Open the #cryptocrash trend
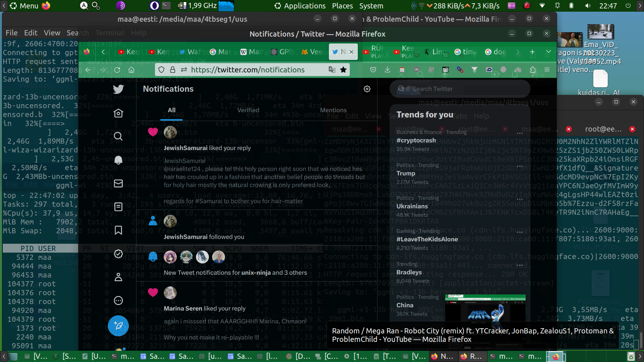The image size is (644, 362). (x=416, y=140)
